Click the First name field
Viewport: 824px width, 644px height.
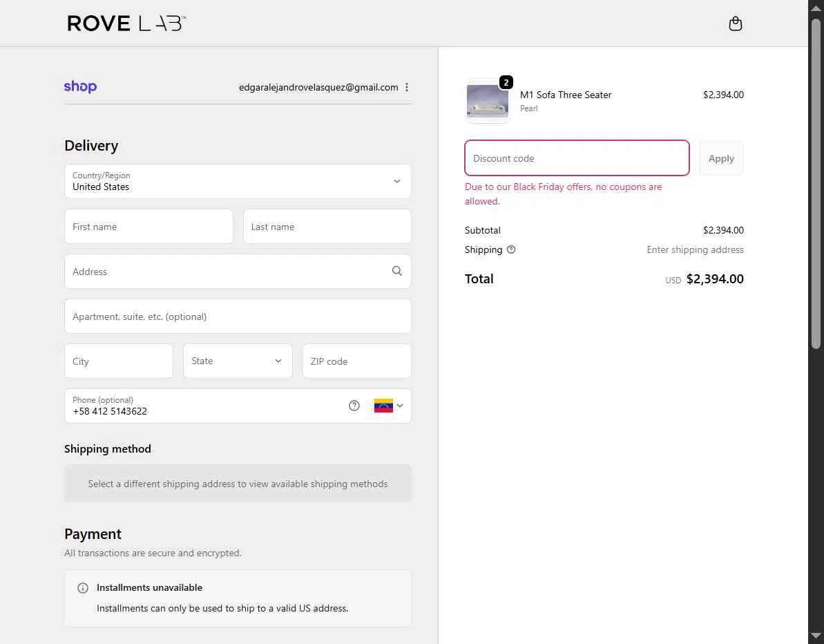pos(148,227)
